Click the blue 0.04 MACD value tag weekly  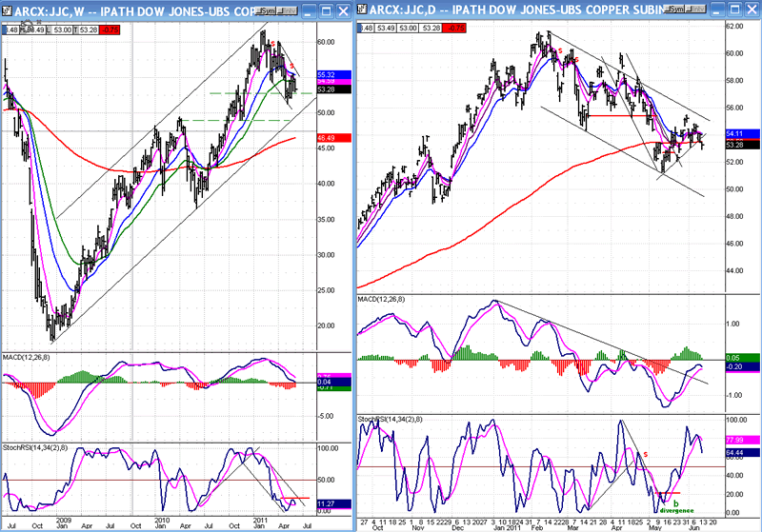point(334,382)
